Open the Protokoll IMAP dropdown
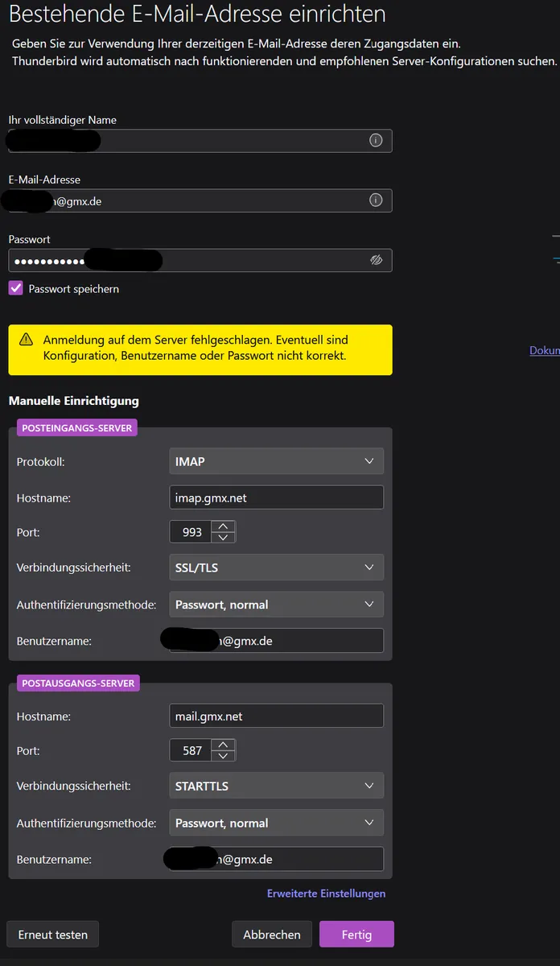Image resolution: width=560 pixels, height=966 pixels. point(277,461)
